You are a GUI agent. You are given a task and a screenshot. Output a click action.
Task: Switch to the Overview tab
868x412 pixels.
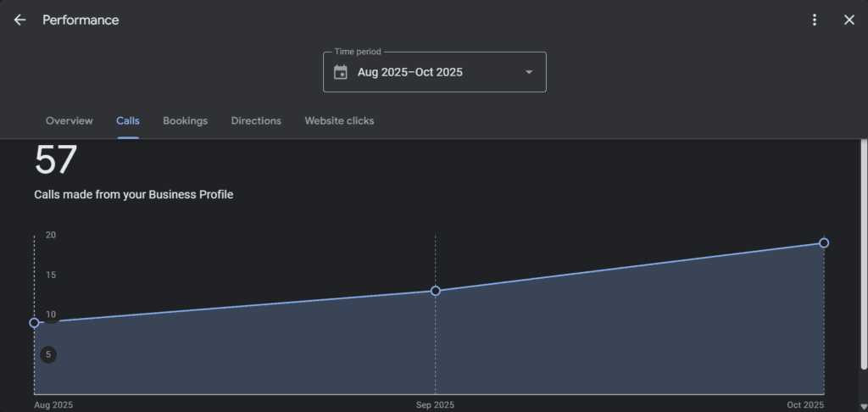tap(70, 120)
